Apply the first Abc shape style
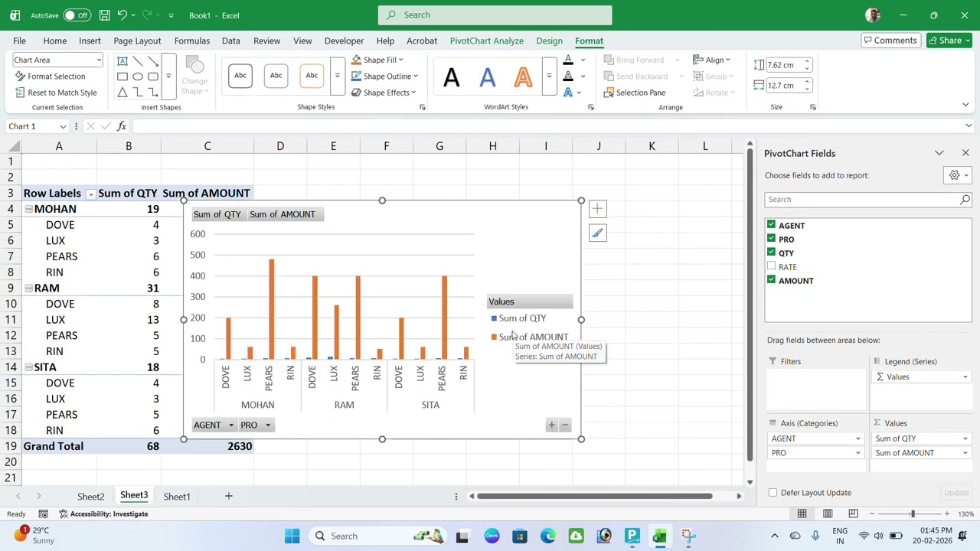Image resolution: width=980 pixels, height=551 pixels. (240, 75)
